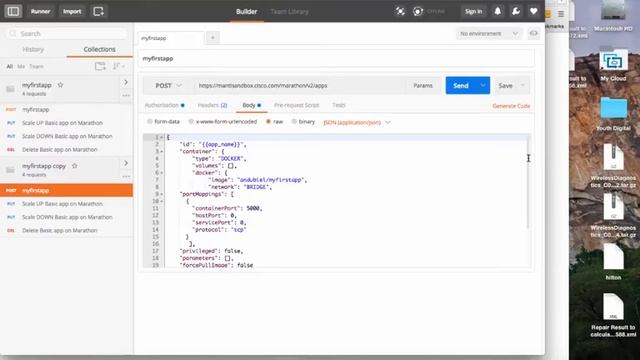This screenshot has height=360, width=640.
Task: Click the blue Send button
Action: click(461, 86)
